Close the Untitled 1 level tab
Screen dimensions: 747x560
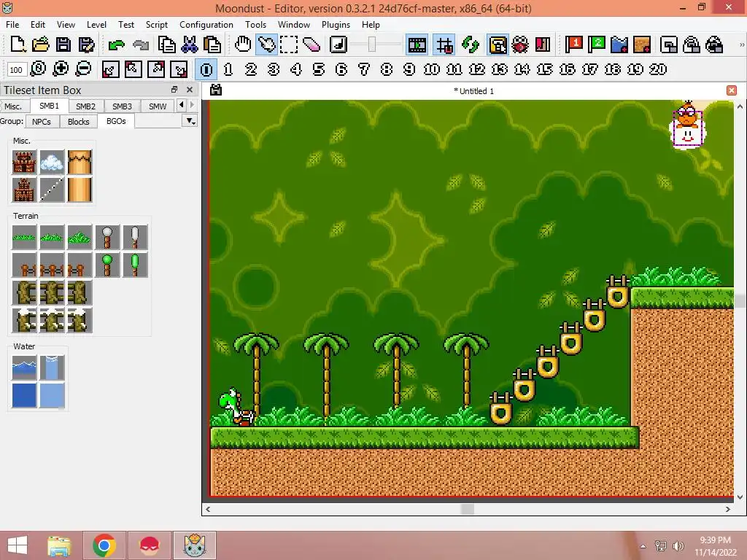tap(732, 90)
